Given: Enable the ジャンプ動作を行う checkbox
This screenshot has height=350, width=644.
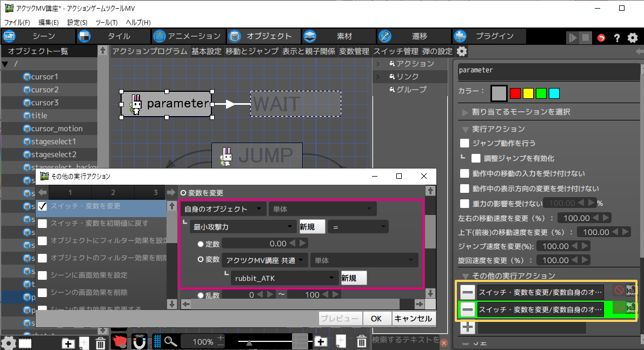Looking at the screenshot, I should [x=464, y=143].
